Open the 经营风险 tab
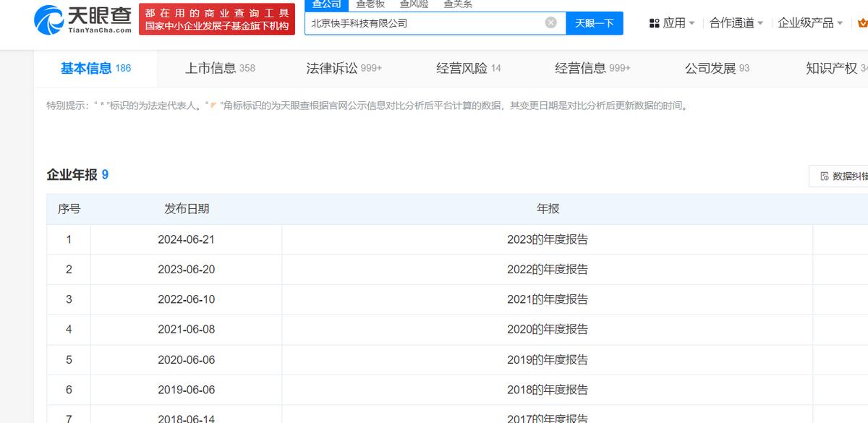 [x=468, y=68]
